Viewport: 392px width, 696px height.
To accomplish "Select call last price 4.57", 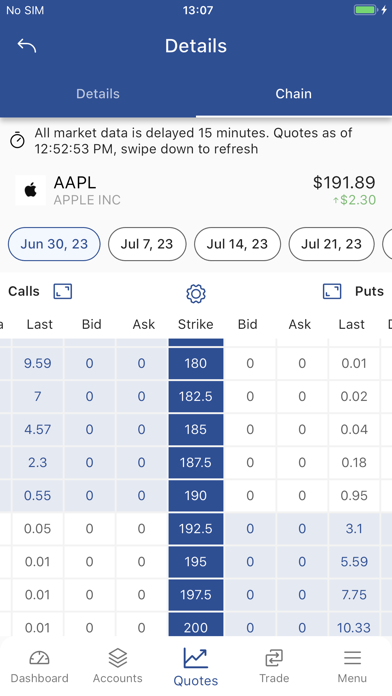I will click(38, 430).
